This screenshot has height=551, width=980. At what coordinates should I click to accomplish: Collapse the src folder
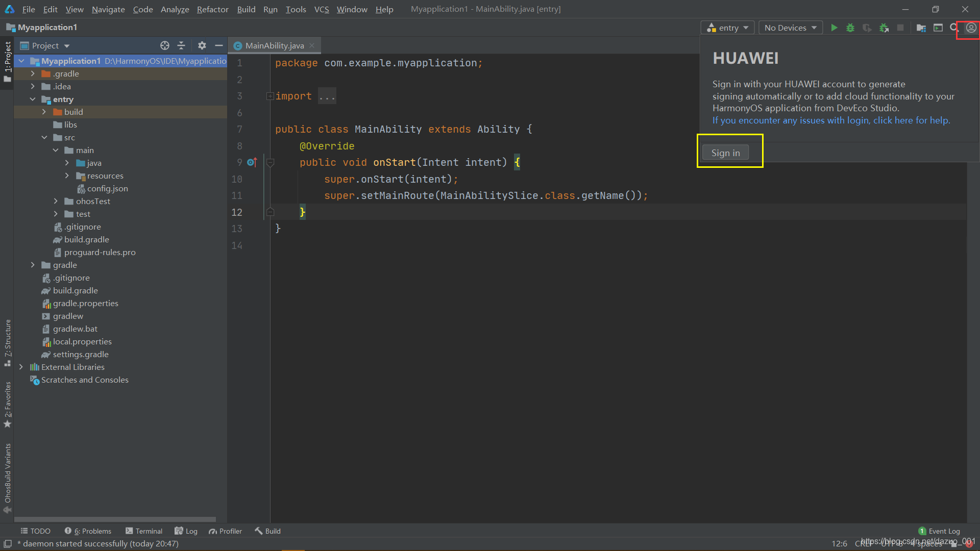click(x=44, y=137)
